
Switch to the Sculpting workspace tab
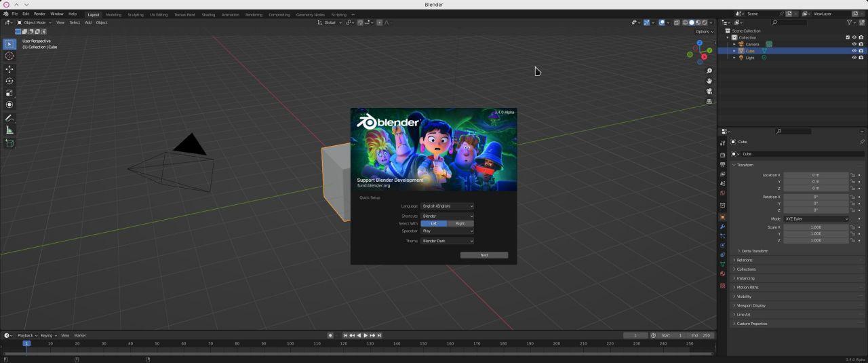point(136,14)
